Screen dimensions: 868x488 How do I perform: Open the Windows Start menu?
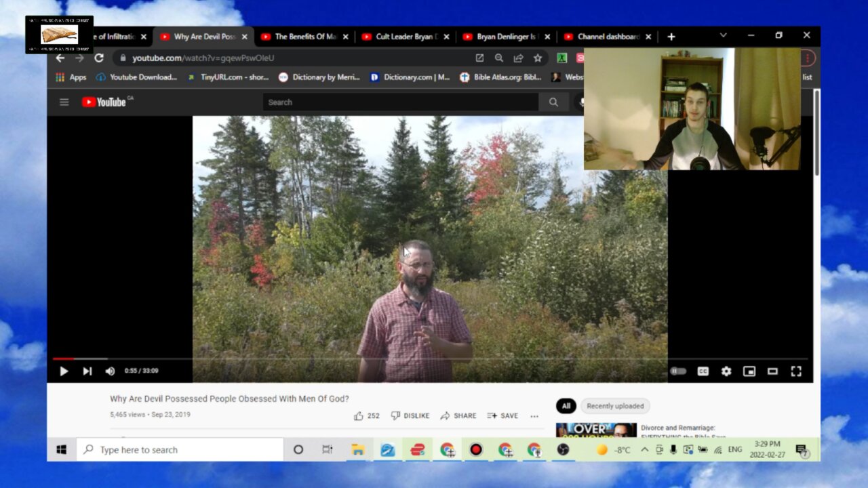[62, 449]
